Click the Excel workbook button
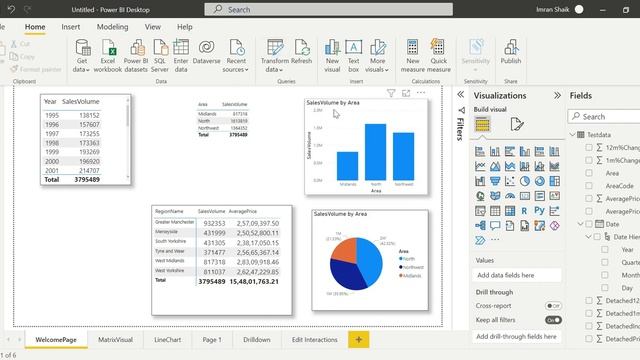 point(108,56)
